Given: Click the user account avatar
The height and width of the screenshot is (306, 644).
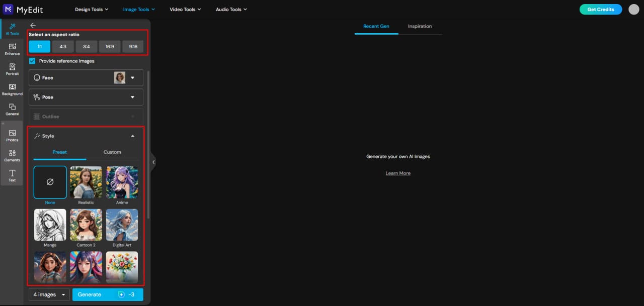Looking at the screenshot, I should tap(633, 9).
